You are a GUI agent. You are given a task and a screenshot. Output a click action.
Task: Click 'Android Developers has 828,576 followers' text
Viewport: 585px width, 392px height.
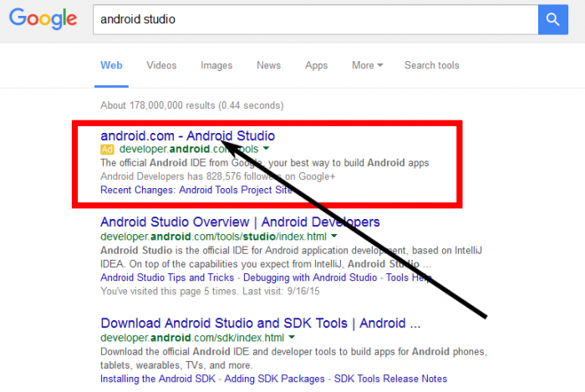tap(218, 176)
